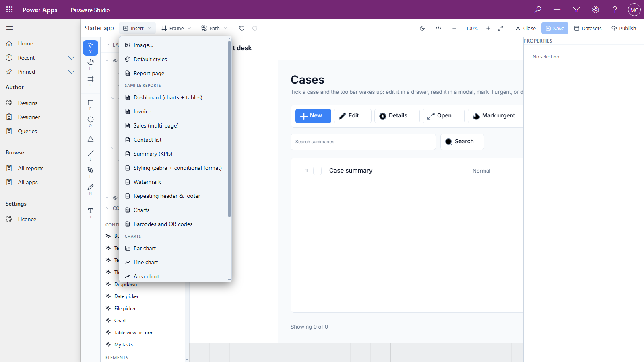Select the text (T) tool
The image size is (644, 362).
click(x=91, y=212)
